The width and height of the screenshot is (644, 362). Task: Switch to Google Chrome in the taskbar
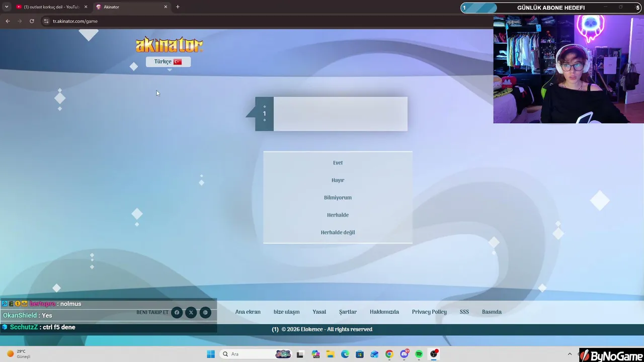[x=389, y=354]
